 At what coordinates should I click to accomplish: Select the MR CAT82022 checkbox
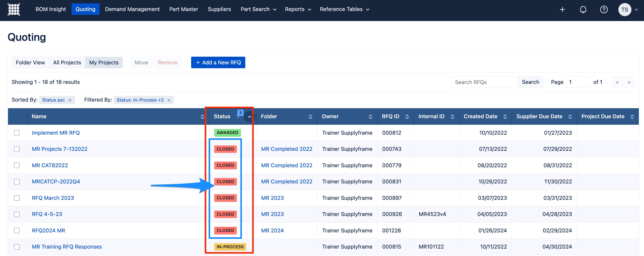point(17,165)
